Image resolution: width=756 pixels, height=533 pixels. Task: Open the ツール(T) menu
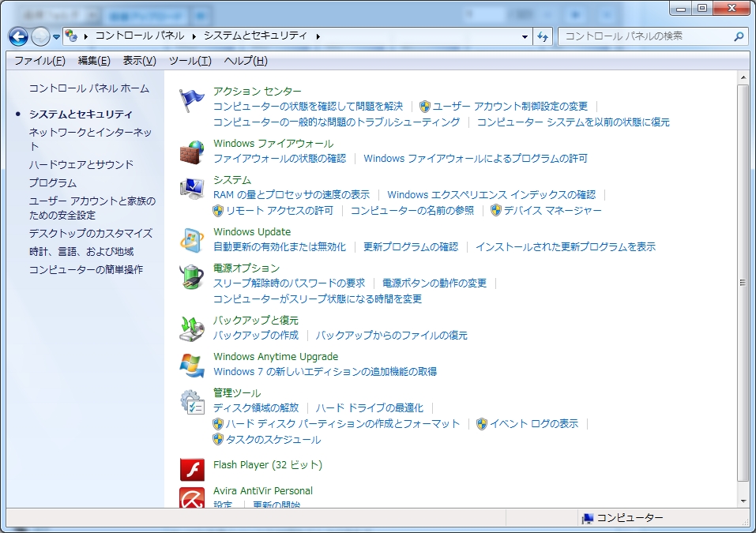tap(190, 61)
